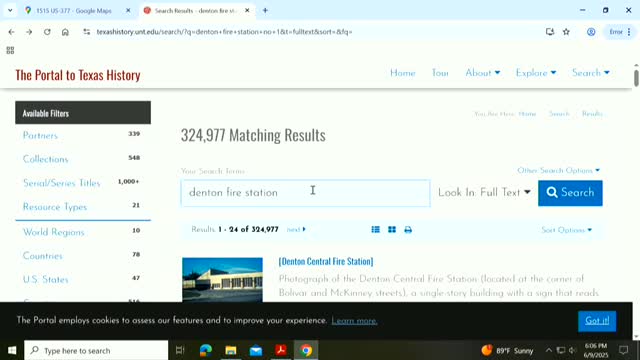Expand Look In Full Text dropdown
This screenshot has height=360, width=640.
484,193
